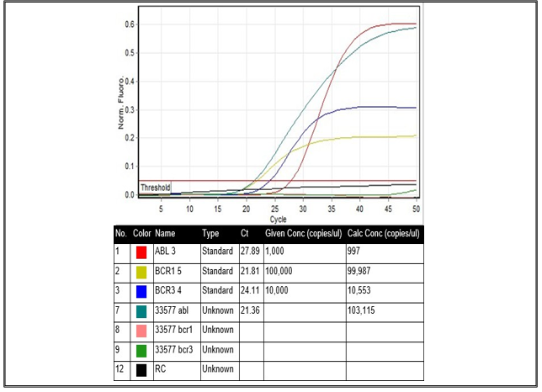Click the red ABL 3 color swatch

click(x=141, y=252)
